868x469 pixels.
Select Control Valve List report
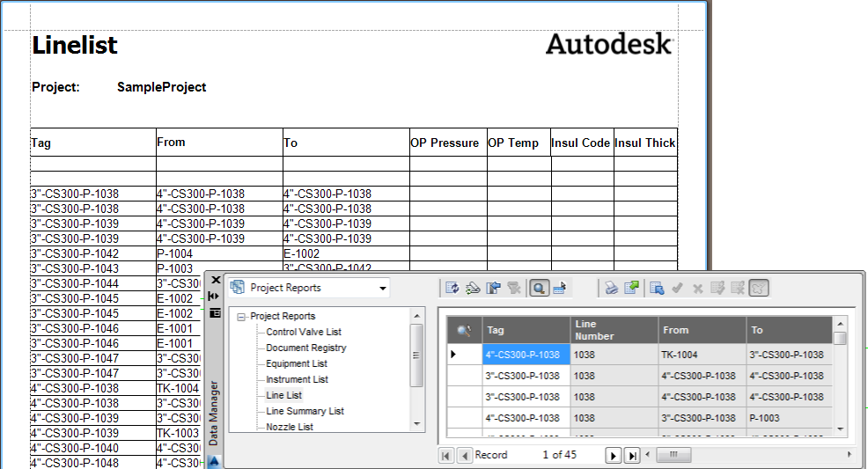tap(304, 332)
